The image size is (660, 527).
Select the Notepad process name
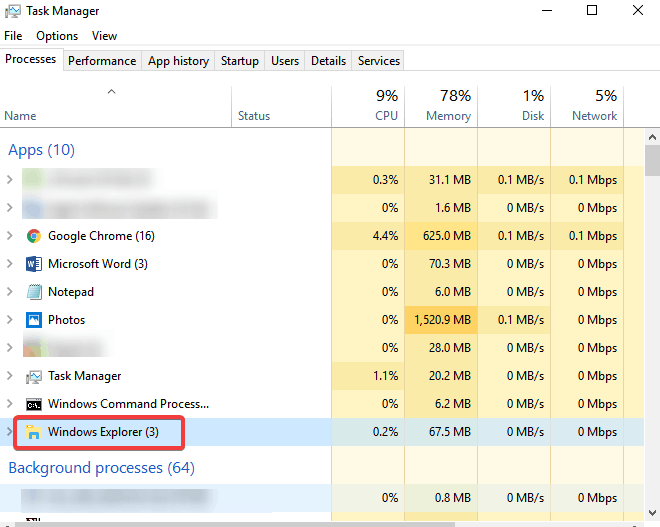coord(71,292)
